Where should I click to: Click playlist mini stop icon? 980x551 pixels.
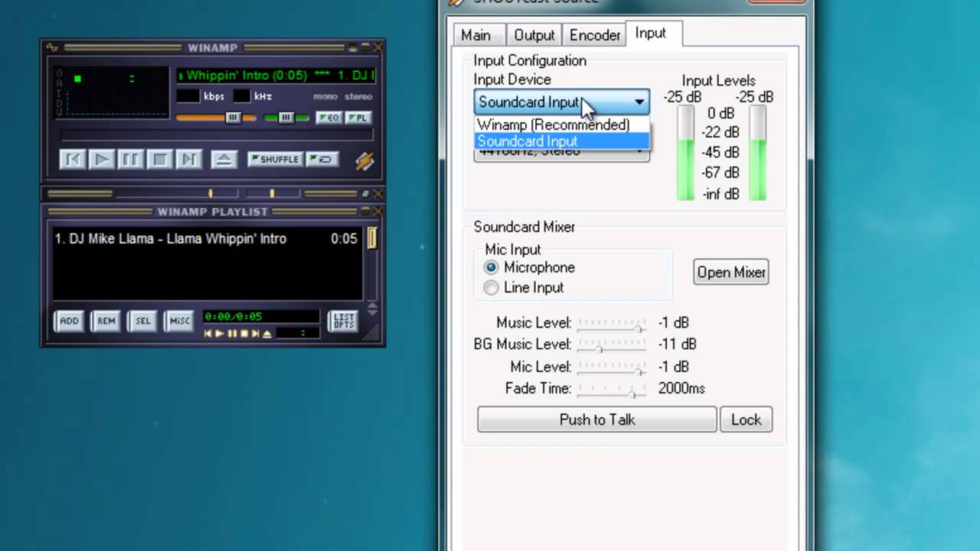pyautogui.click(x=243, y=334)
